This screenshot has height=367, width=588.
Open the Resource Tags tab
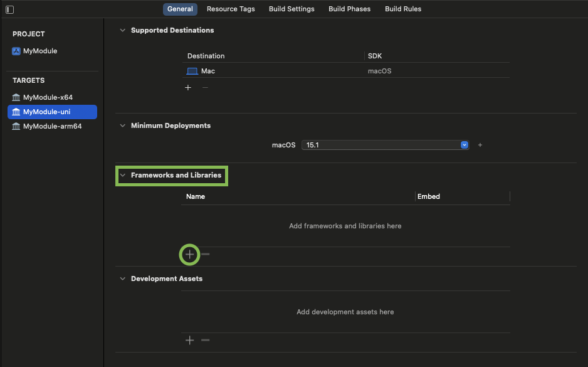[231, 9]
